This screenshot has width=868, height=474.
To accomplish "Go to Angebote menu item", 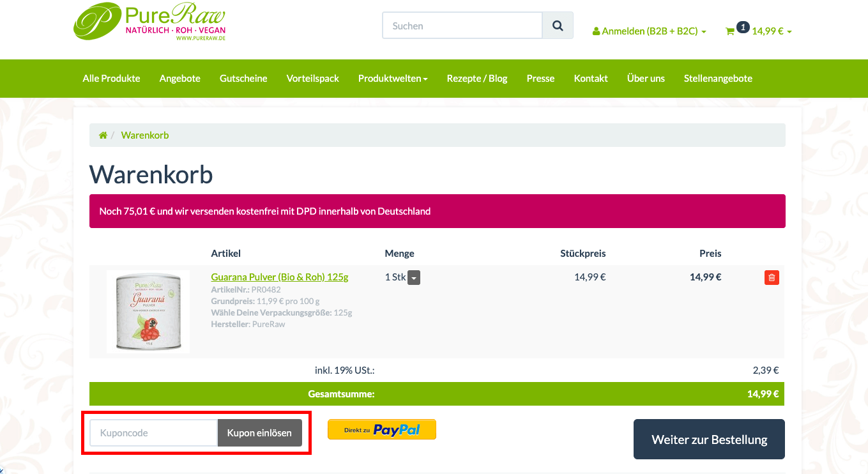I will pos(180,79).
